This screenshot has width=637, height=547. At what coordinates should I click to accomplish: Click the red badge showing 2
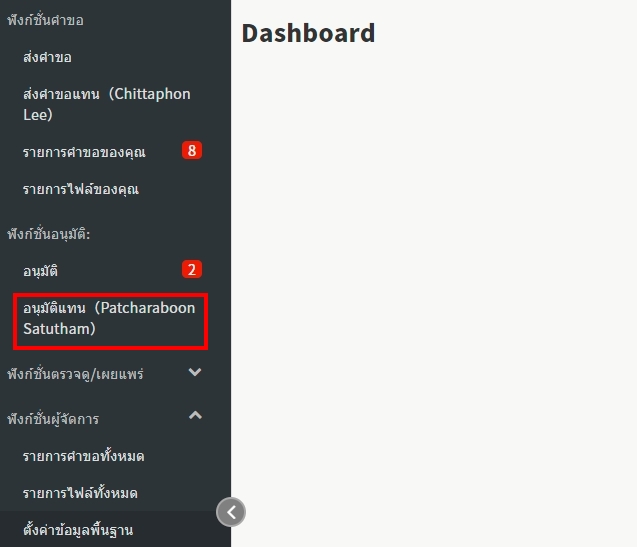pos(192,269)
